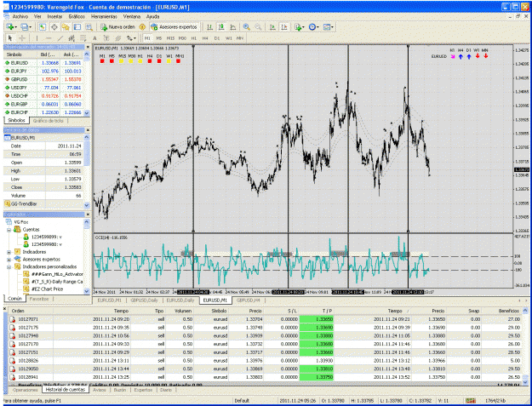Toggle the Market Watch window icon

point(43,27)
